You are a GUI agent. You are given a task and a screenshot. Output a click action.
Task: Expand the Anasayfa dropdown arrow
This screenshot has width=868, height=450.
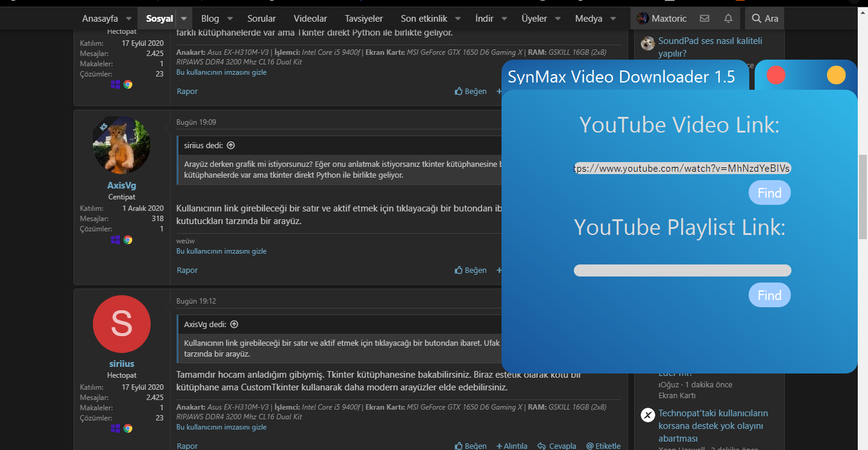129,19
